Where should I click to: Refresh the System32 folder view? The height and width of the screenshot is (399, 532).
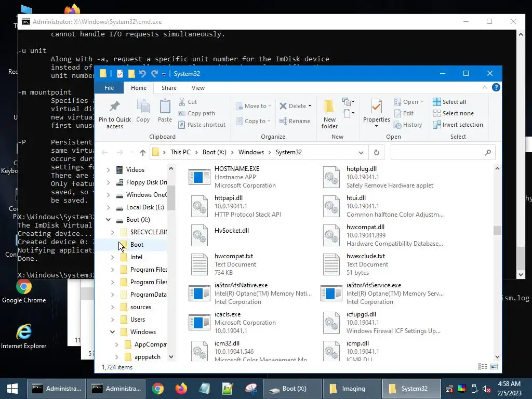click(376, 152)
